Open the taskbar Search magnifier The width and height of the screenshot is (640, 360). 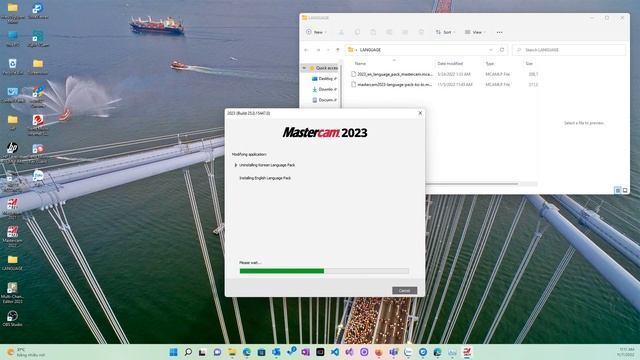188,352
